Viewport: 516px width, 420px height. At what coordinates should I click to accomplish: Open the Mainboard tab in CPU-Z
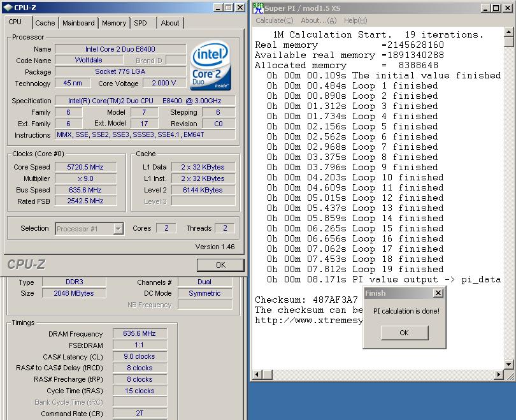[x=78, y=23]
